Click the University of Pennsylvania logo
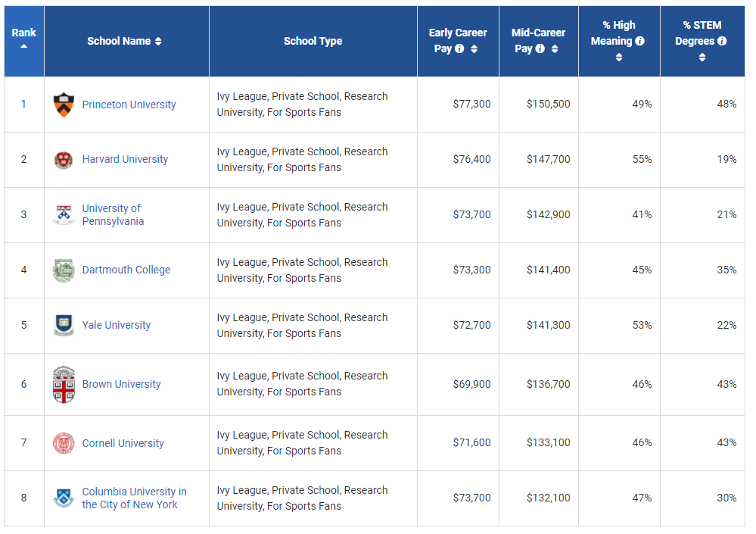This screenshot has height=534, width=756. pyautogui.click(x=64, y=215)
